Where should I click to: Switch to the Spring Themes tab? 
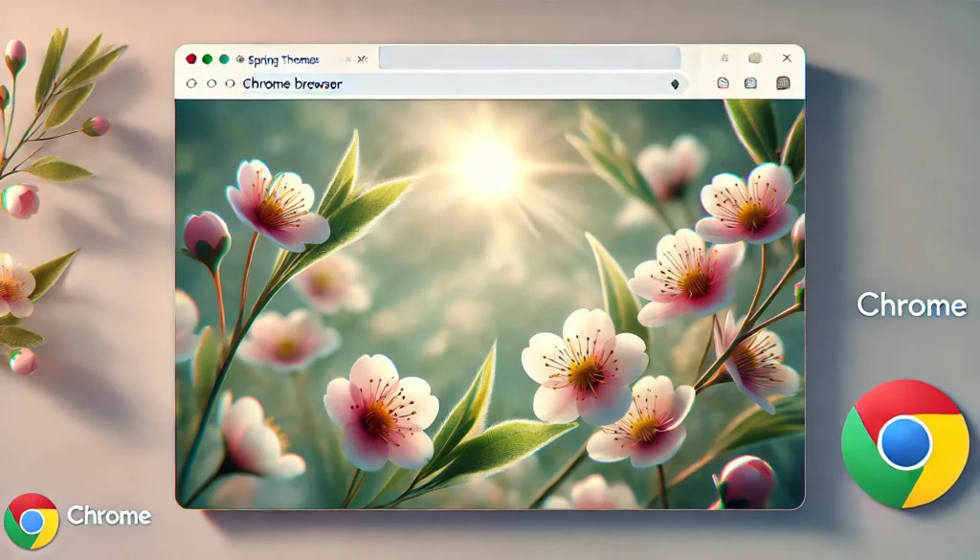pos(285,58)
